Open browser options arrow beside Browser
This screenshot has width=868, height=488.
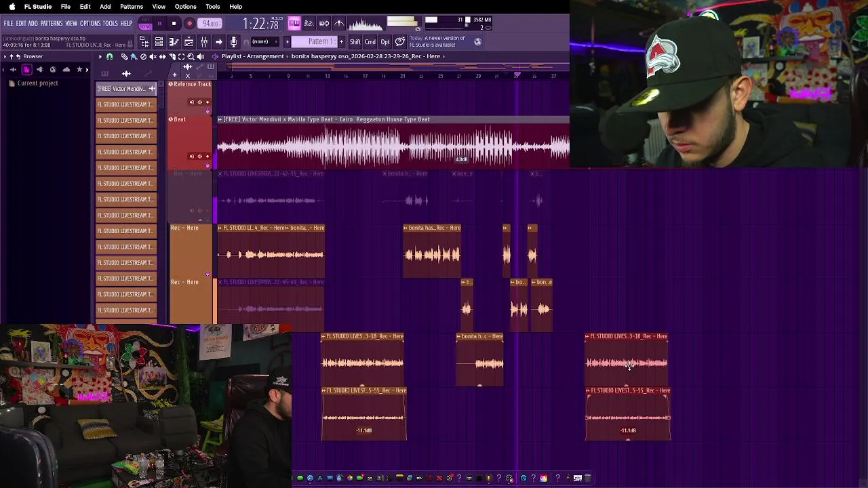[5, 56]
